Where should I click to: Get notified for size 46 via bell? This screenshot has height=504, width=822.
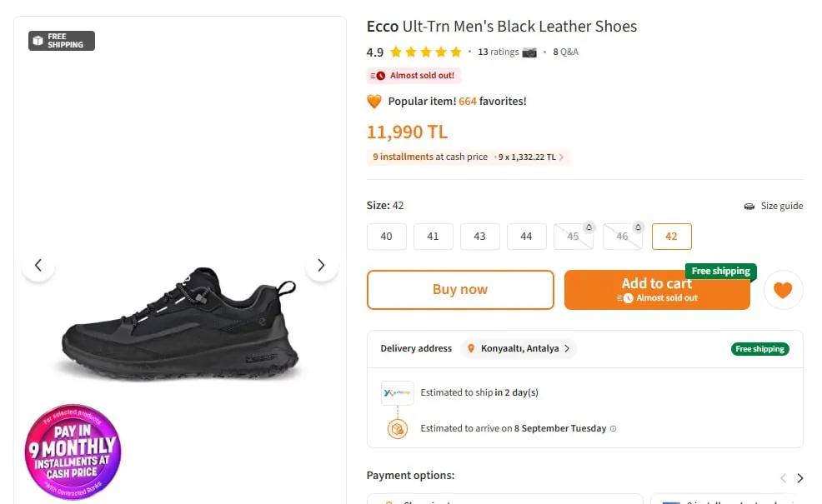638,227
